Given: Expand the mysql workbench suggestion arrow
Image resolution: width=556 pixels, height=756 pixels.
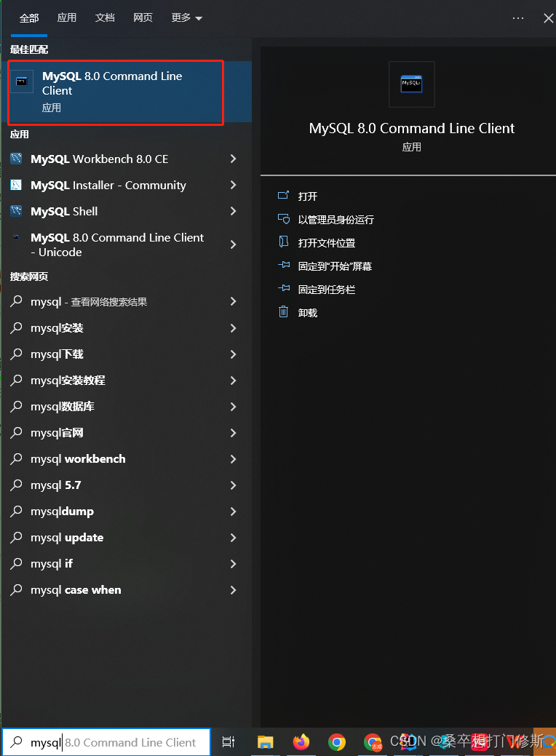Looking at the screenshot, I should tap(234, 459).
